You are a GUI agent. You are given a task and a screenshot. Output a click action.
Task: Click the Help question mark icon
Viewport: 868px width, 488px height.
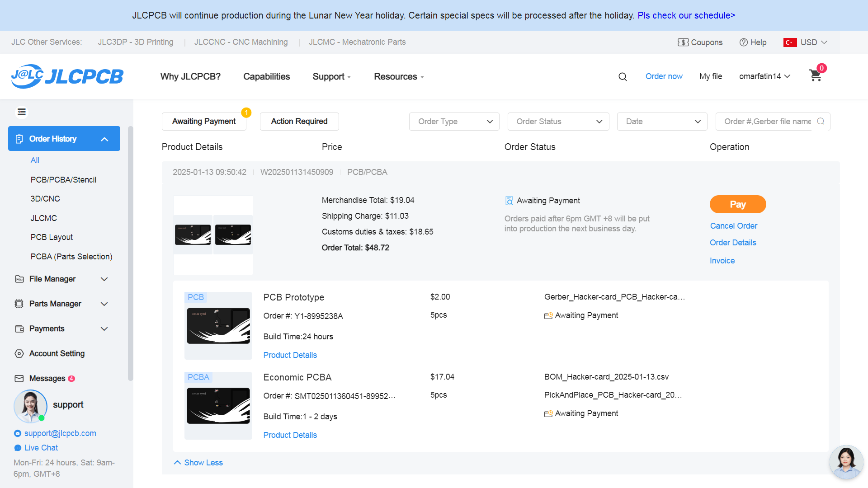click(744, 42)
